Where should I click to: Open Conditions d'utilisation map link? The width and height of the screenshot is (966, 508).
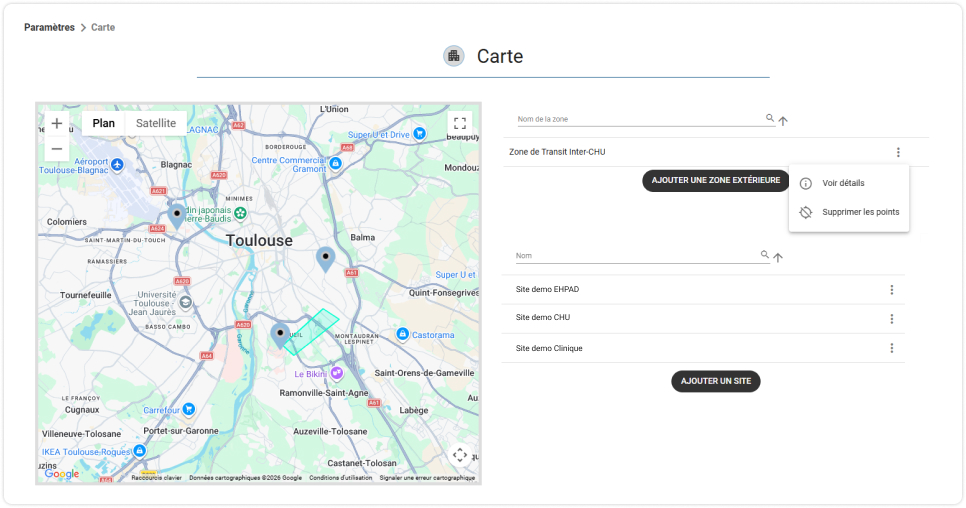coord(341,478)
